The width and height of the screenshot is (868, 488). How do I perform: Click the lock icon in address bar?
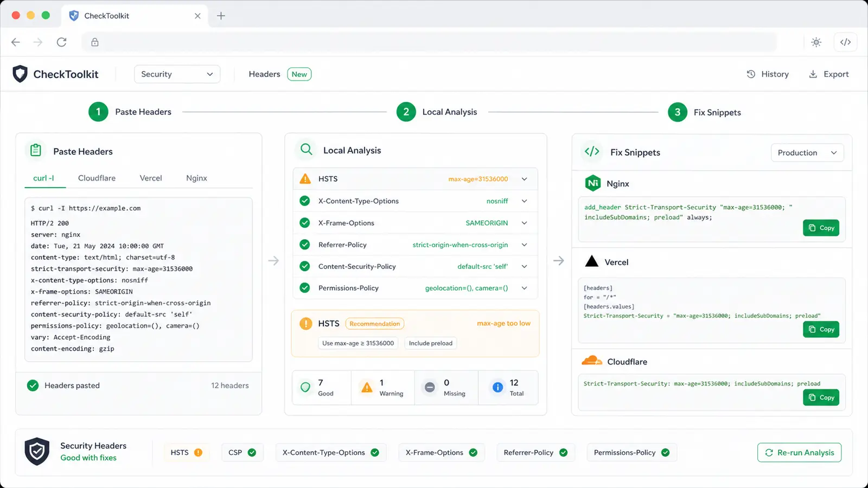[x=95, y=42]
